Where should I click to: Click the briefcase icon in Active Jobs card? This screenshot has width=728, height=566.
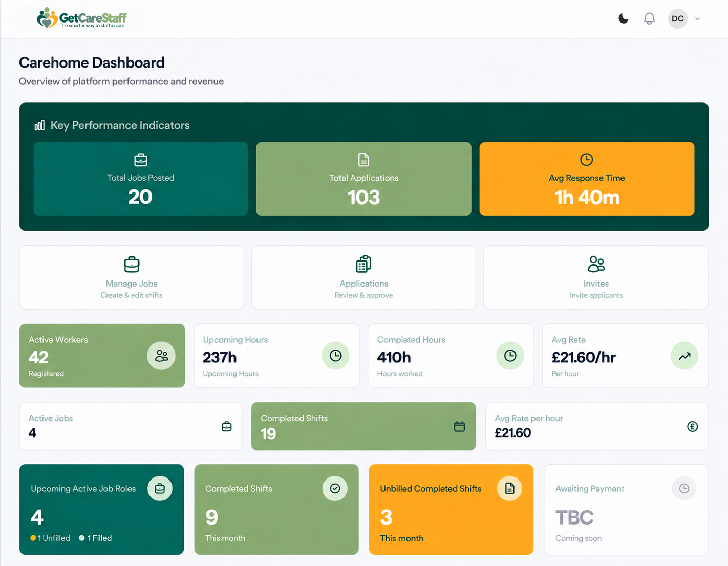[x=227, y=426]
